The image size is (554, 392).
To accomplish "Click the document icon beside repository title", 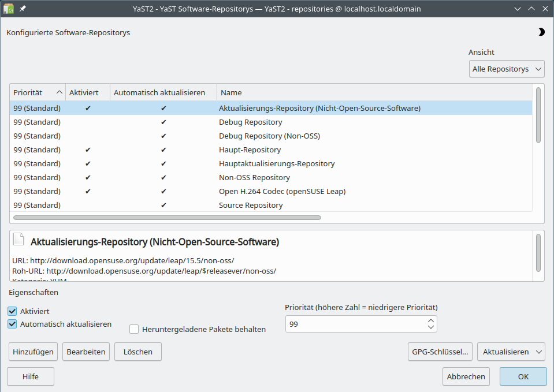I will pyautogui.click(x=18, y=239).
